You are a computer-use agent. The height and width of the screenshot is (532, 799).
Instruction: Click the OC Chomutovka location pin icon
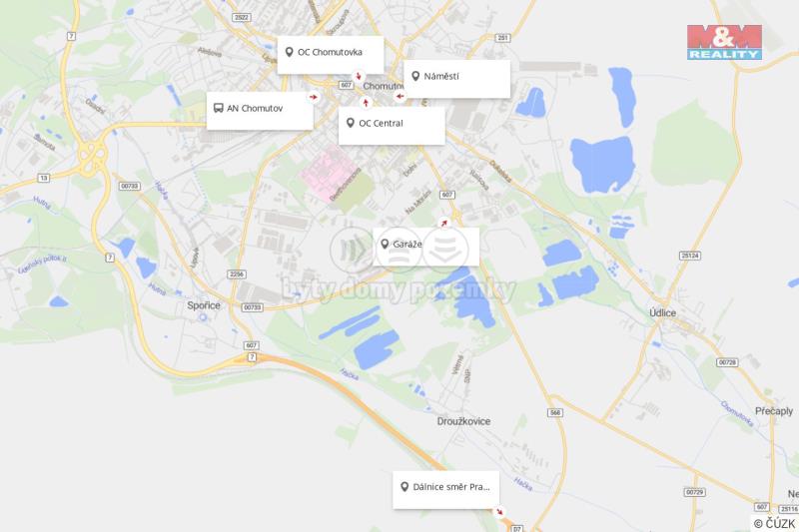click(x=289, y=52)
